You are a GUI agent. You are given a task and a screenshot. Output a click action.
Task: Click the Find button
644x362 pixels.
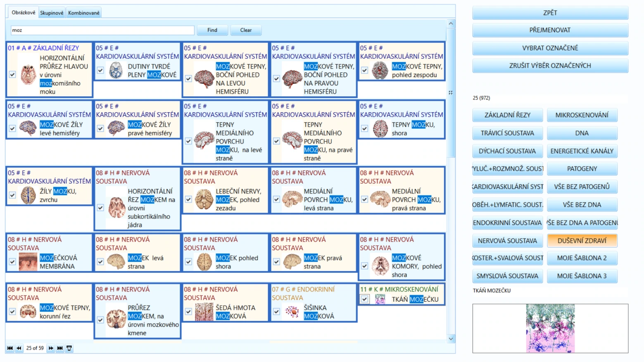pos(212,30)
